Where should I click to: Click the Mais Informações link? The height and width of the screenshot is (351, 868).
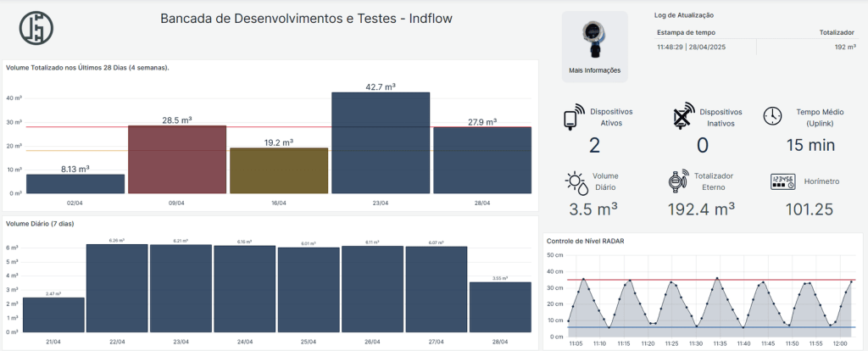pos(594,70)
